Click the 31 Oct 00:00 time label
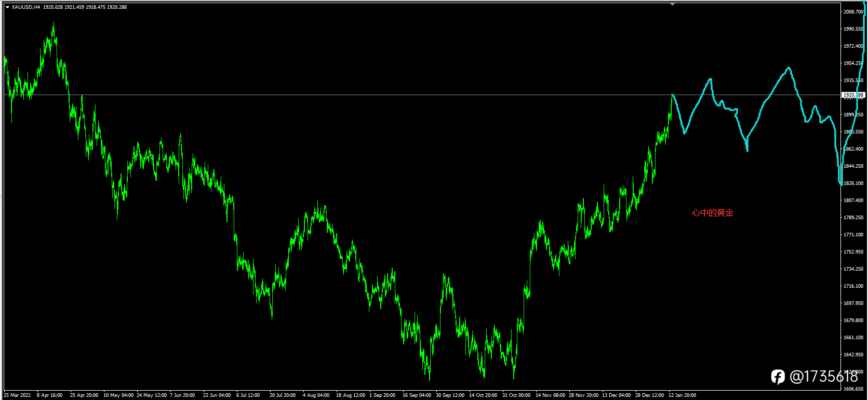Screen dimensions: 868x400 516,395
